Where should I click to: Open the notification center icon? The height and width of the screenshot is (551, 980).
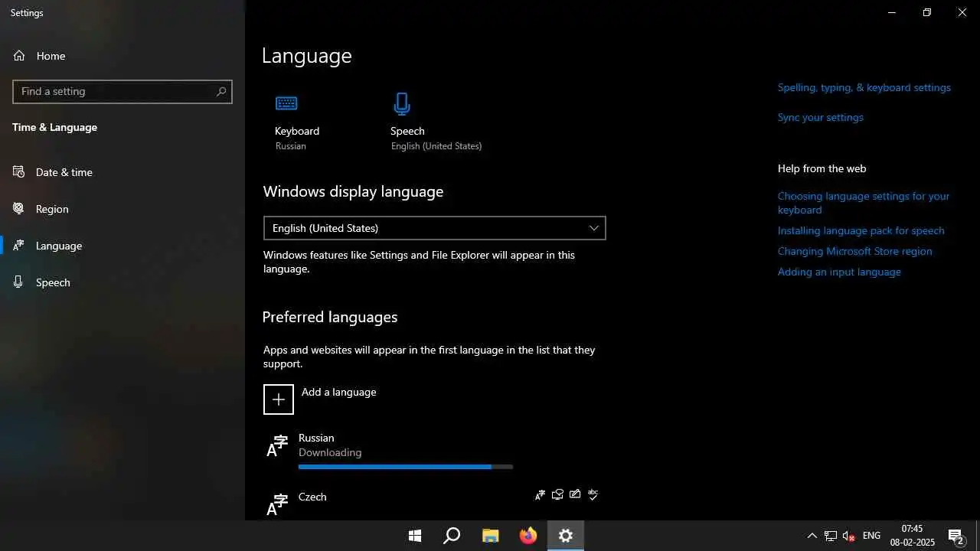pyautogui.click(x=955, y=536)
